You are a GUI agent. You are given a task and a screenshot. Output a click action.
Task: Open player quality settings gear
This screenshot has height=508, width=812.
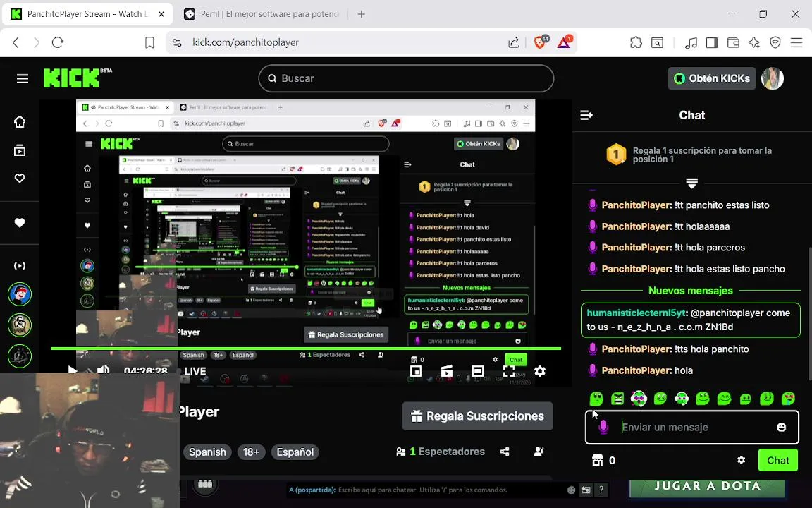coord(540,371)
